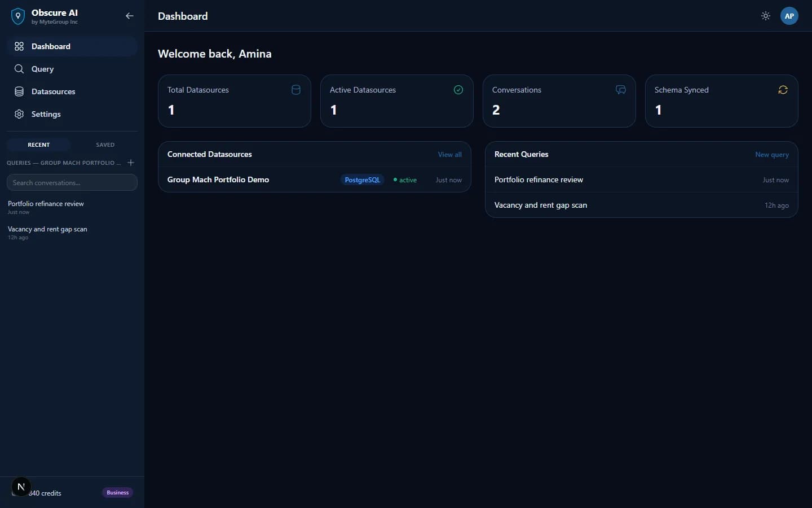
Task: Click the Connected Datasources heading
Action: coord(210,154)
